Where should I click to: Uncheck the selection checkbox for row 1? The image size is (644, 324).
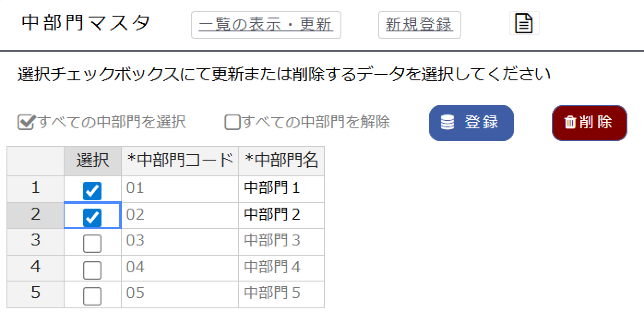pyautogui.click(x=91, y=188)
